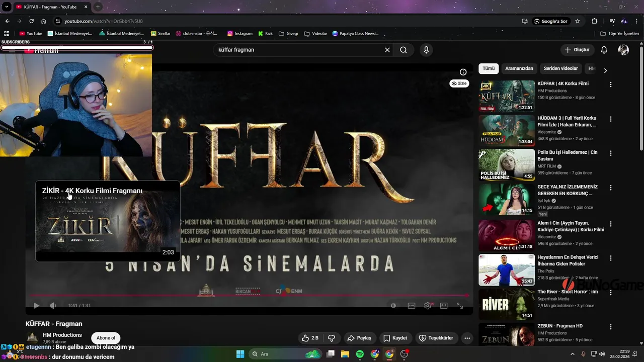Toggle the autoplay switch in the player
Image resolution: width=644 pixels, height=362 pixels.
393,305
